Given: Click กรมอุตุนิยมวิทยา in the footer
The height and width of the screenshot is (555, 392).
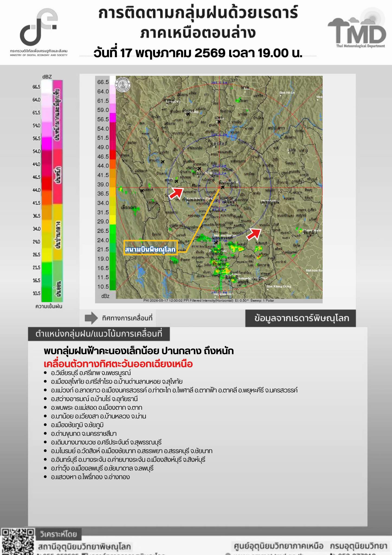Looking at the screenshot, I should click(359, 546).
